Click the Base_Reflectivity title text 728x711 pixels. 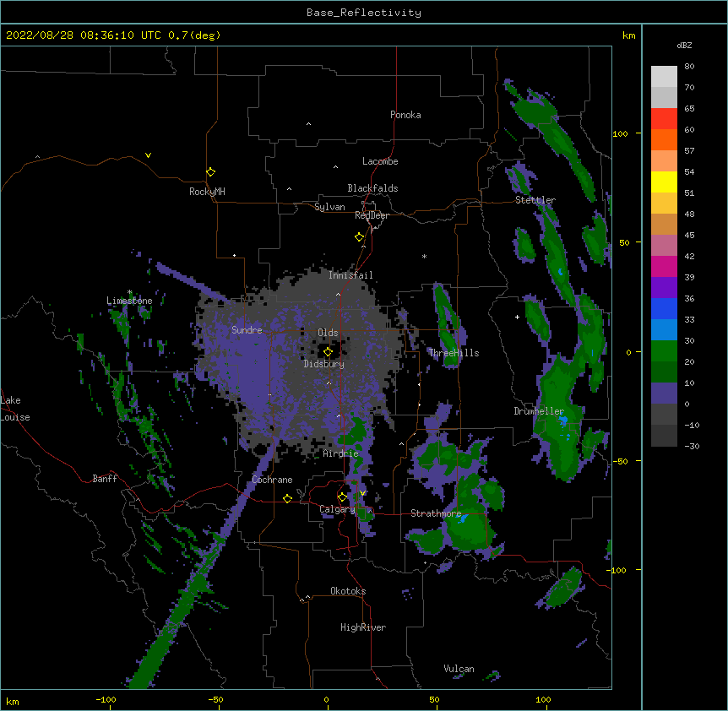364,13
